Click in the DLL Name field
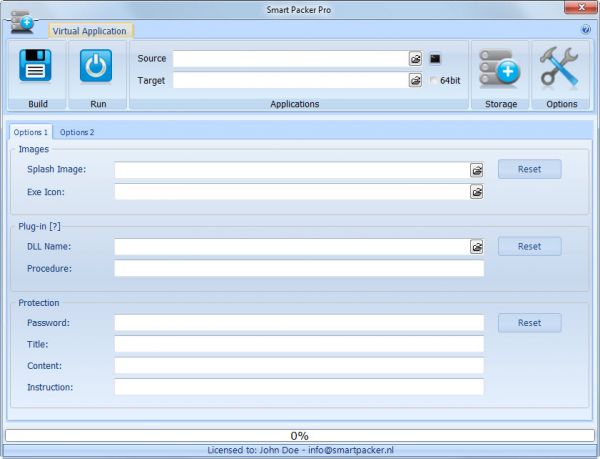This screenshot has width=600, height=459. (292, 247)
